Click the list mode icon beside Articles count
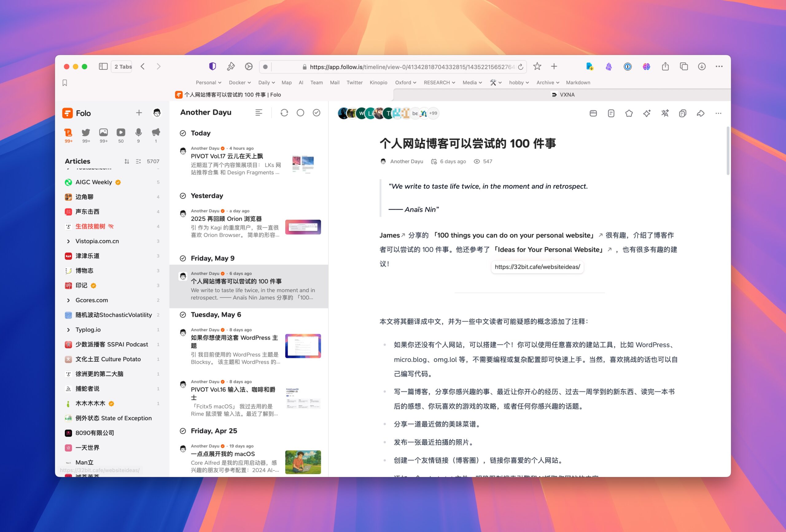 (x=138, y=161)
